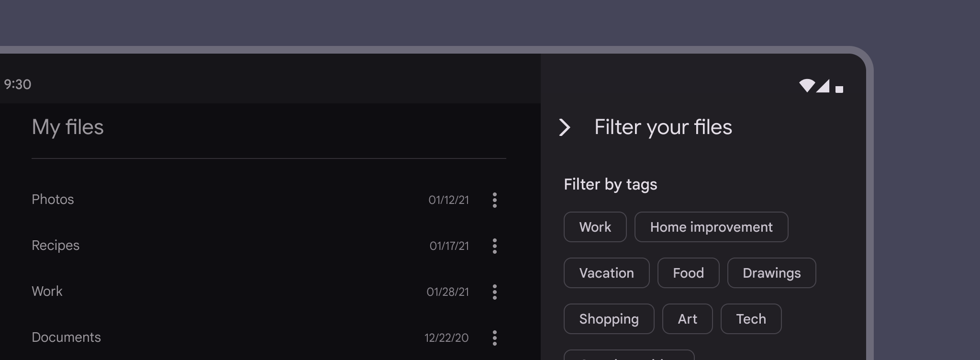Collapse the Filter your files panel
980x360 pixels.
tap(566, 127)
